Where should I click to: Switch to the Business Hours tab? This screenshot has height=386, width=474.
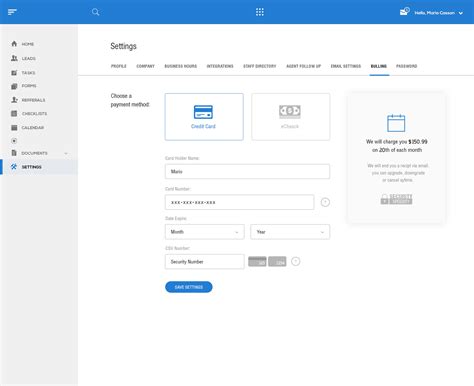click(x=181, y=66)
